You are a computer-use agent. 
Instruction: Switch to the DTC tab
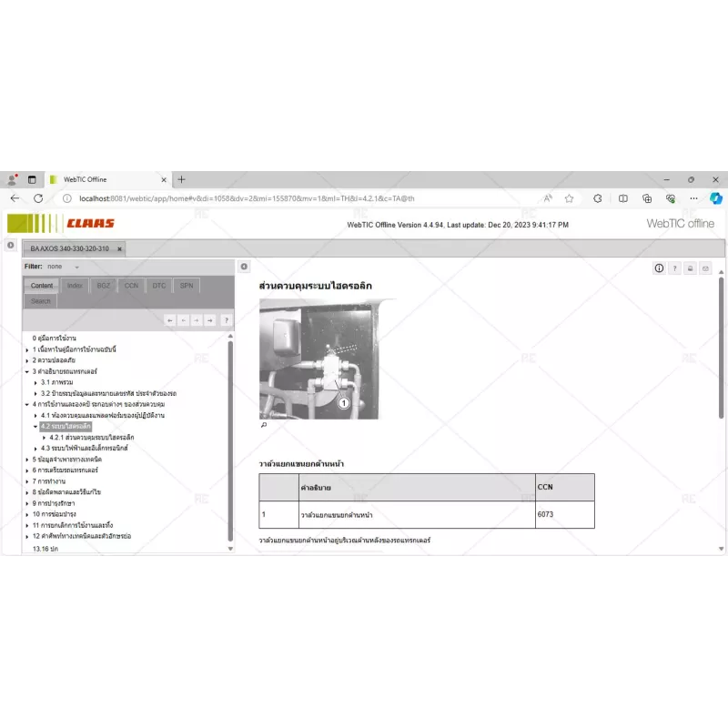point(158,286)
